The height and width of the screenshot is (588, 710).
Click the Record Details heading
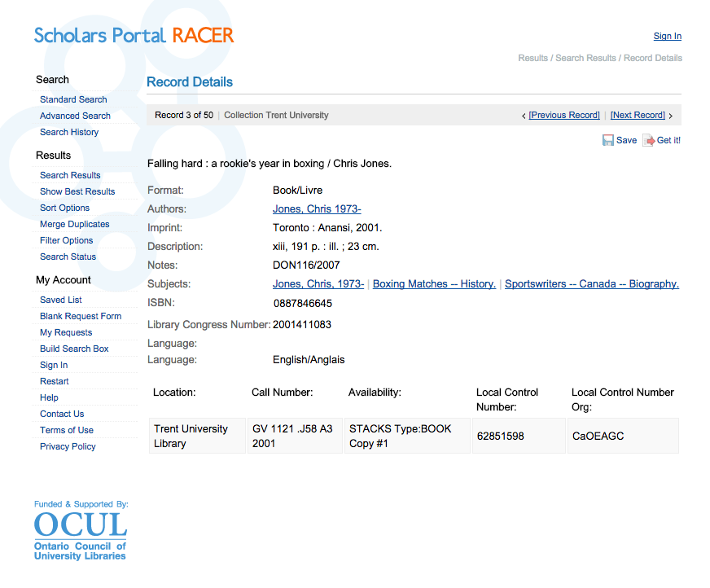coord(190,82)
